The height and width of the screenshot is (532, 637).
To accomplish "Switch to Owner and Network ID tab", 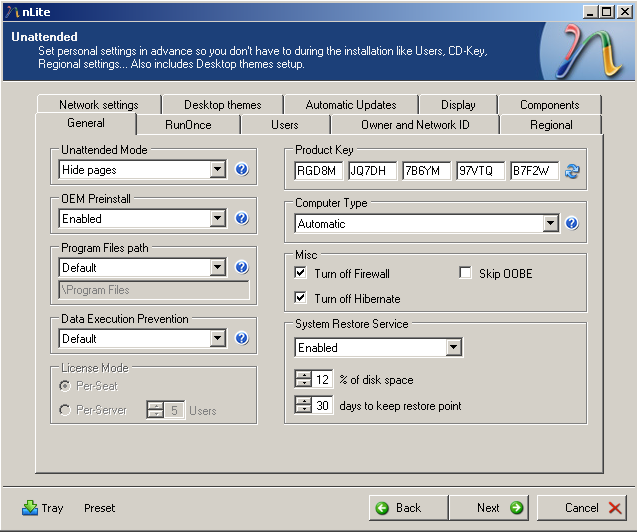I will pos(415,125).
